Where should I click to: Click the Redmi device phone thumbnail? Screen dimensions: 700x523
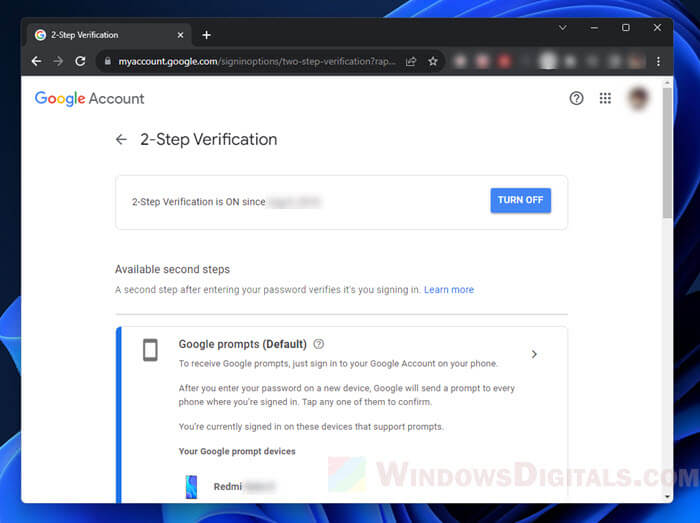pos(192,486)
